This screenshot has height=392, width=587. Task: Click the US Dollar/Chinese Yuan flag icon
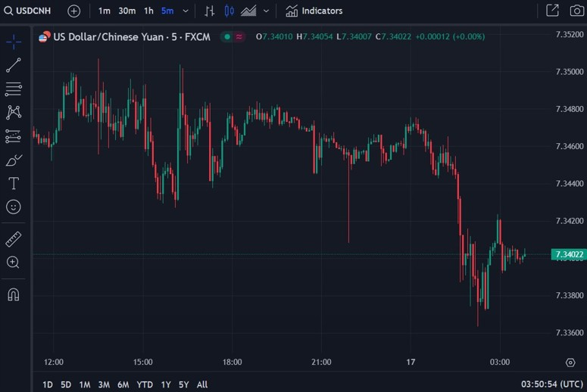tap(45, 36)
